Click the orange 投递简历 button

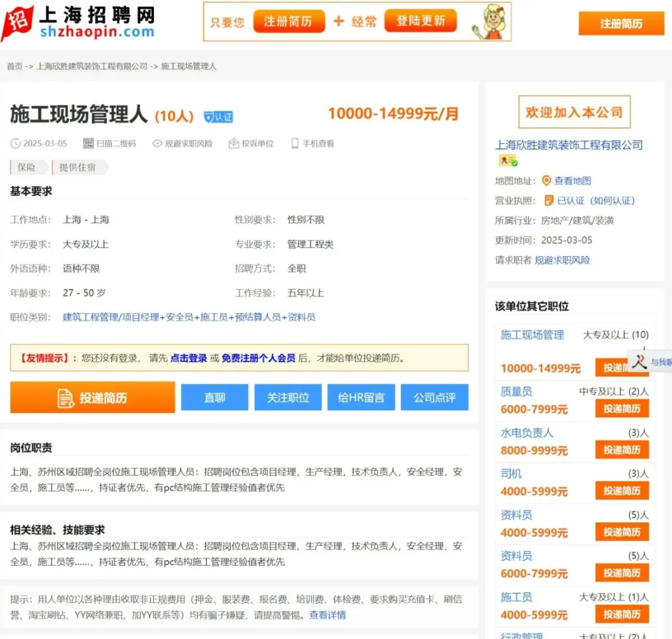pos(92,398)
